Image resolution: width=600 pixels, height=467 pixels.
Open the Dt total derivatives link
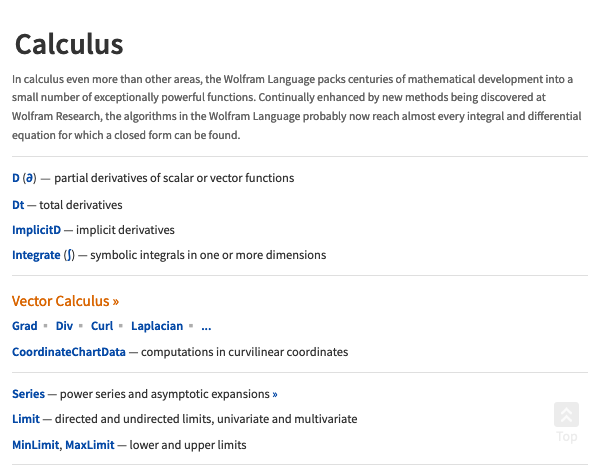click(x=18, y=205)
